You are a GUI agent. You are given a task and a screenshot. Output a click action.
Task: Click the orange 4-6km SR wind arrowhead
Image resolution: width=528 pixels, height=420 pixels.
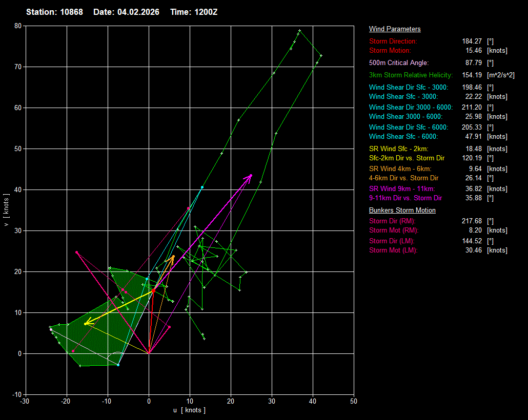click(173, 257)
